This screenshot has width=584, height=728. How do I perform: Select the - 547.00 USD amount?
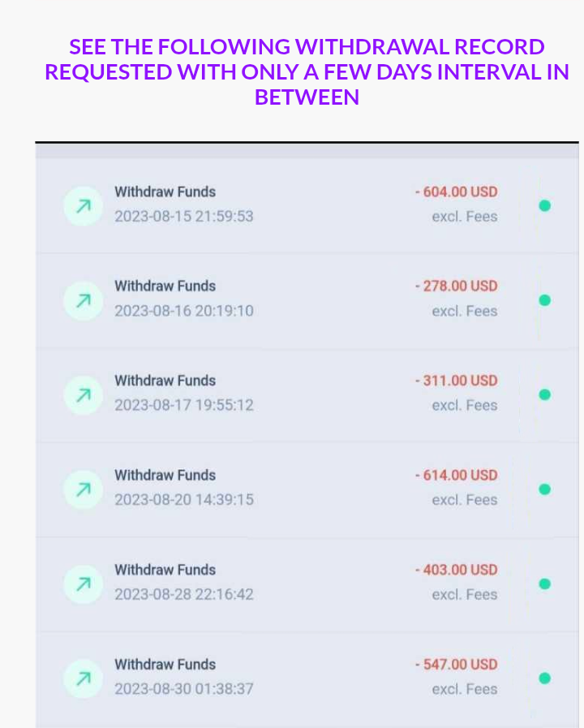(457, 665)
